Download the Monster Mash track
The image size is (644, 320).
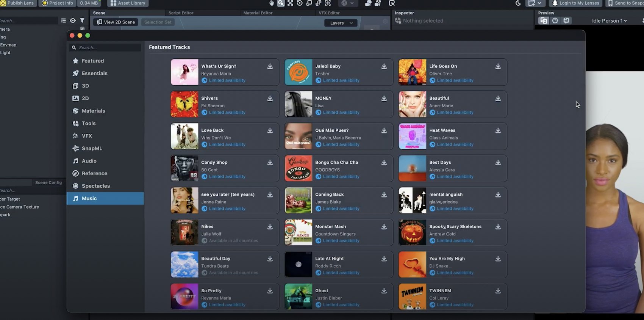[384, 226]
